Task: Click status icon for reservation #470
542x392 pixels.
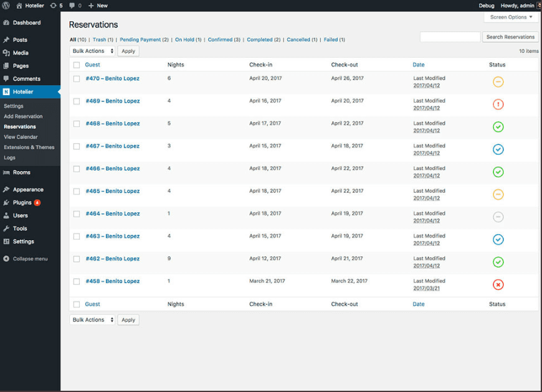Action: pos(498,82)
